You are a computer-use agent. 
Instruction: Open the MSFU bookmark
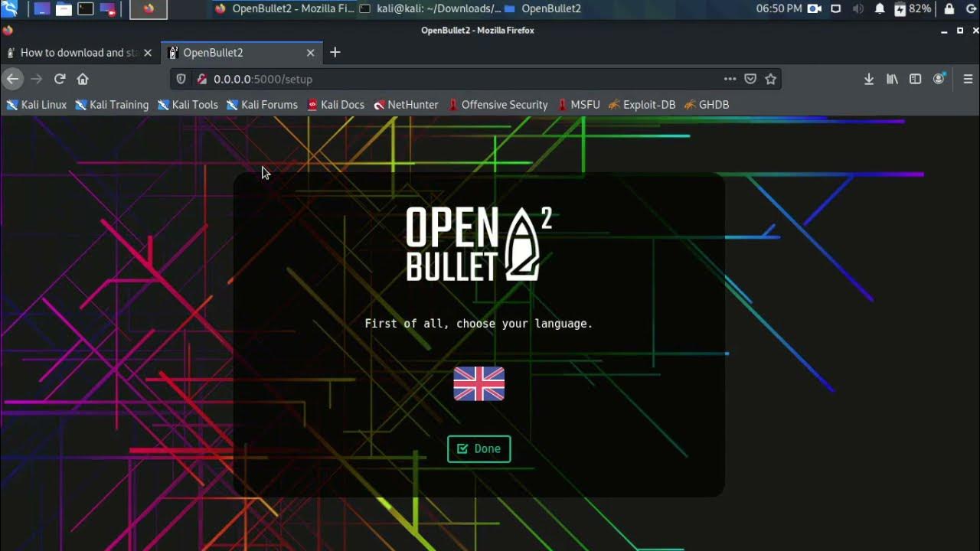coord(579,105)
